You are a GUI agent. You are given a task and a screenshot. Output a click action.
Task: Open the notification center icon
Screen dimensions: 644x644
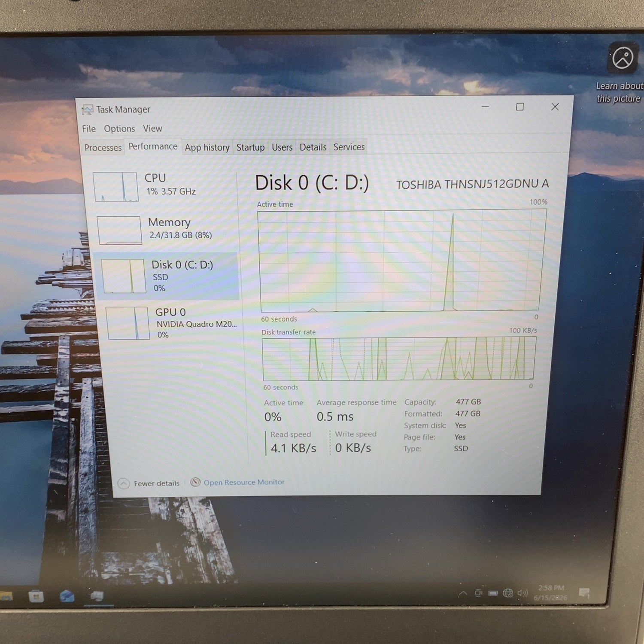[x=584, y=593]
